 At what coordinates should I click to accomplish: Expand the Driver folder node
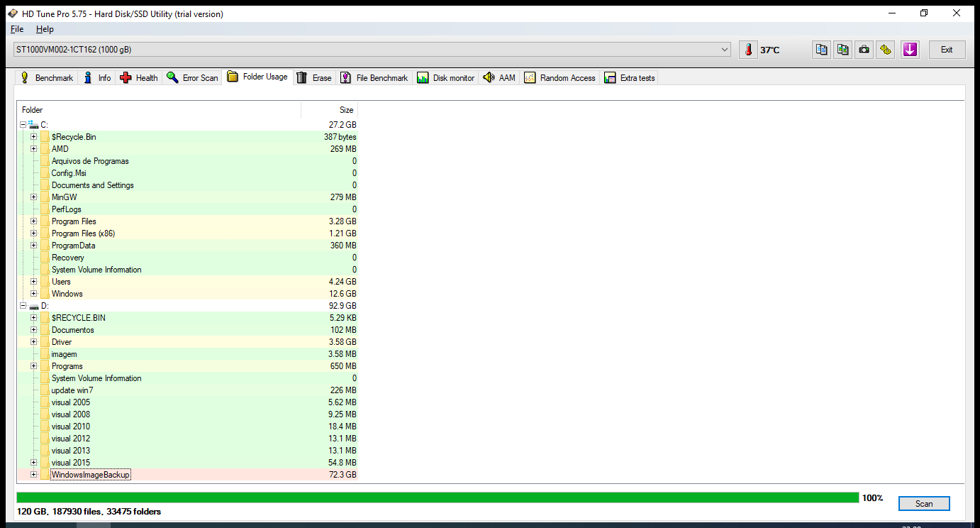33,342
